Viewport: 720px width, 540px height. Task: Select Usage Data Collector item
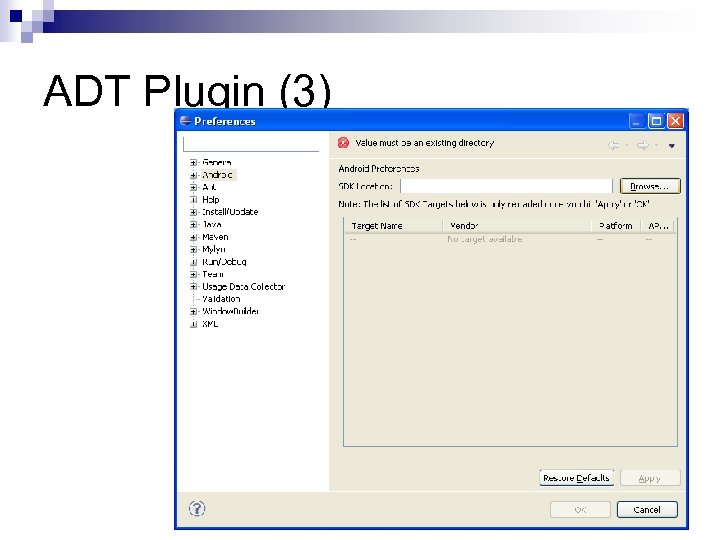244,287
